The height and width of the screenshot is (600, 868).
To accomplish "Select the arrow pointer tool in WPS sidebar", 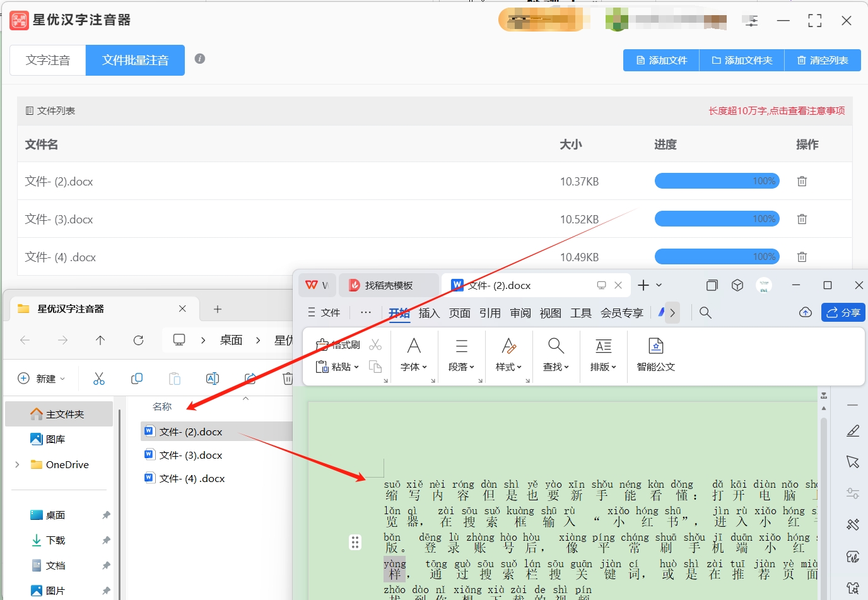I will [x=853, y=462].
